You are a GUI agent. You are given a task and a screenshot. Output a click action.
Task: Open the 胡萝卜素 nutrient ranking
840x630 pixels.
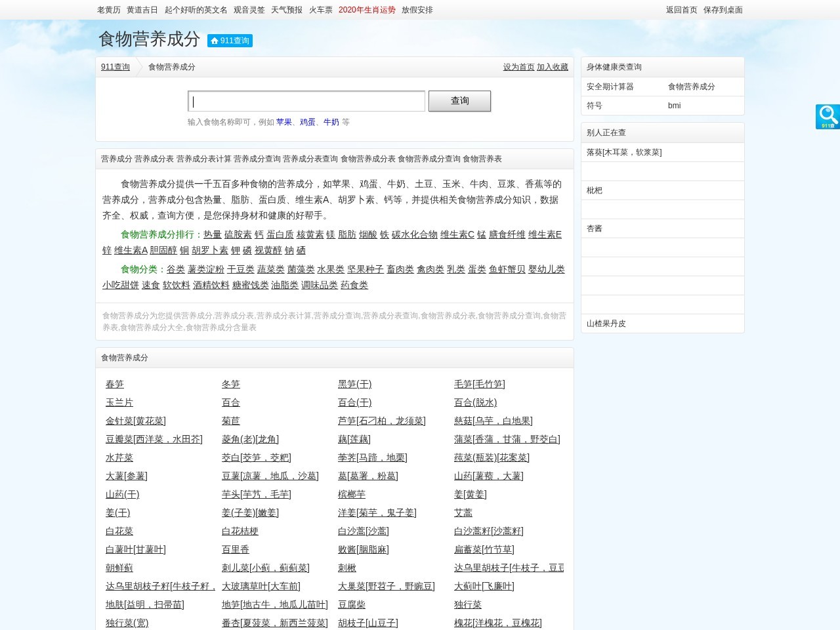click(x=210, y=250)
